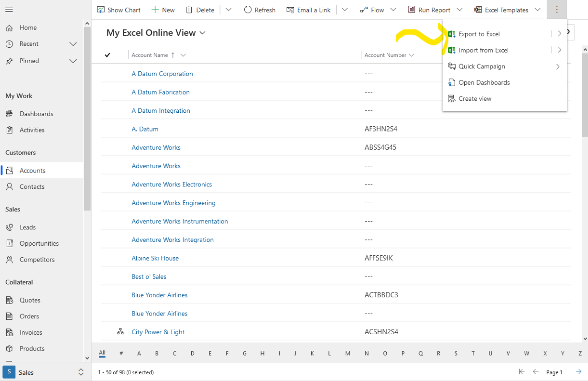
Task: Expand the Excel Templates dropdown
Action: (x=537, y=10)
